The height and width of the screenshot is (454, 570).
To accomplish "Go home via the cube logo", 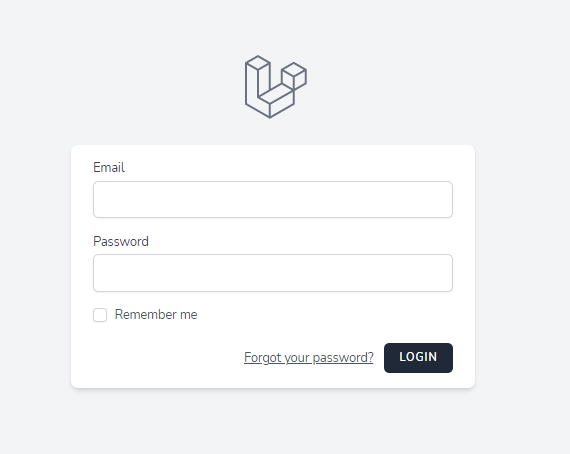I will click(276, 87).
